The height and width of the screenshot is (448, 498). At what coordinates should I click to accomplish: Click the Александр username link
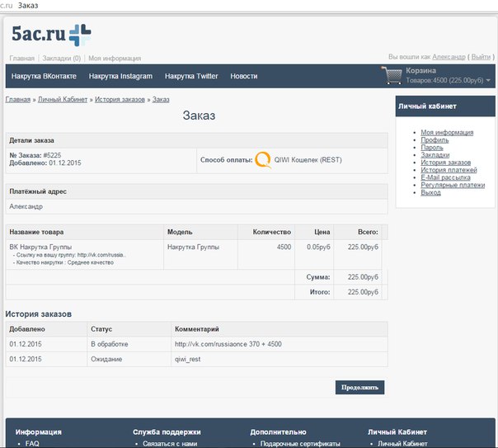tap(449, 57)
